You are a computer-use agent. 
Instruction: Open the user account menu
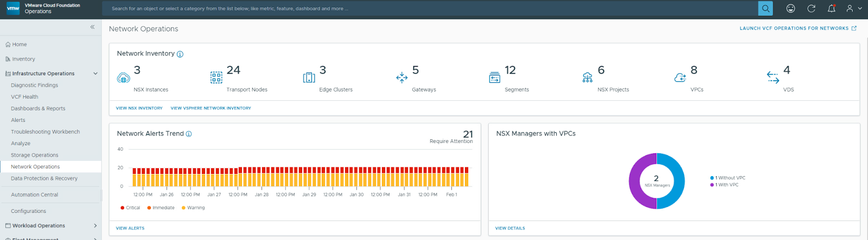854,8
